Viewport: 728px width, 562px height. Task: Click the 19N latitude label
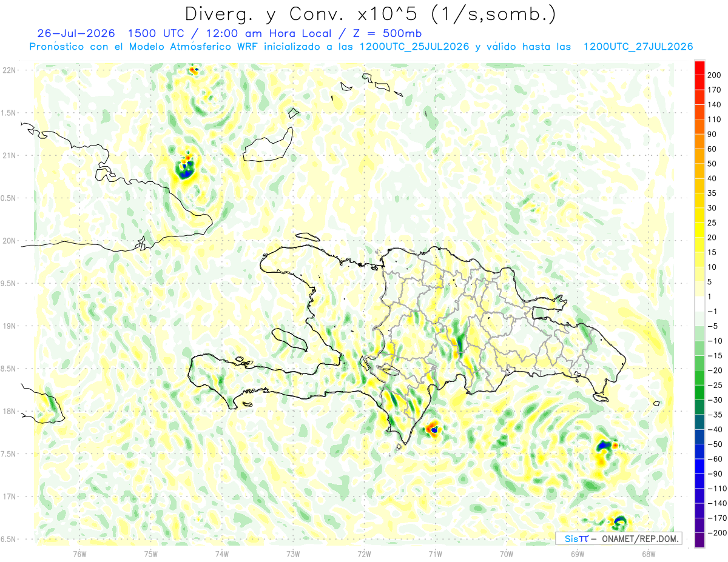tap(9, 326)
